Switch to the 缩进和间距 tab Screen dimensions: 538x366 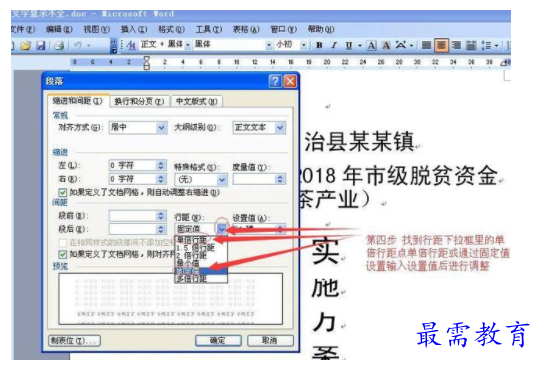coord(78,101)
